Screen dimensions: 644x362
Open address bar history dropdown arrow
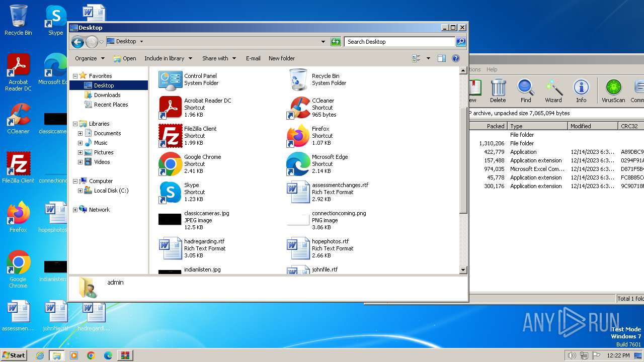click(323, 42)
